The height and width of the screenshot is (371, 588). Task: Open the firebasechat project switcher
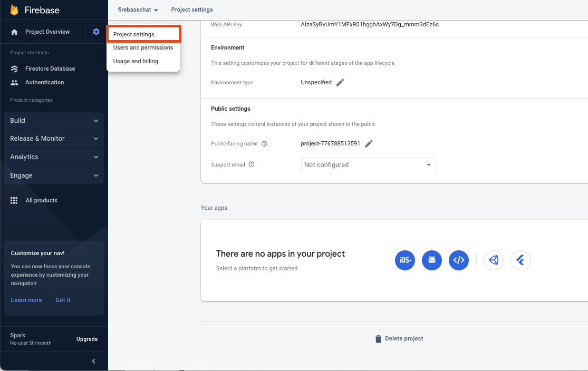[137, 9]
